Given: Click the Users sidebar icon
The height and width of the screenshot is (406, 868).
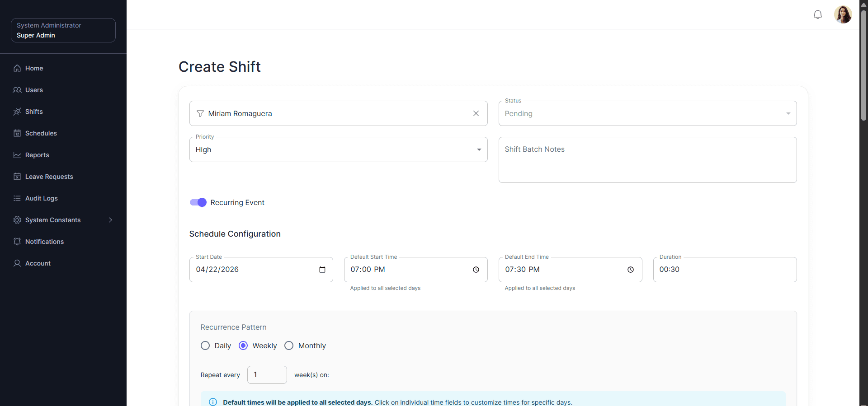Looking at the screenshot, I should (17, 90).
